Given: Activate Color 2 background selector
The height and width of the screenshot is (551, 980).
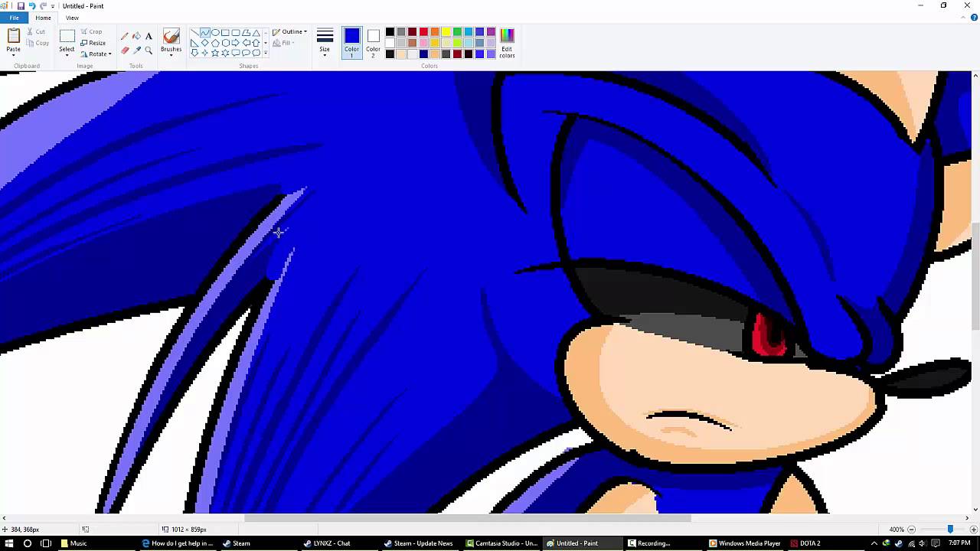Looking at the screenshot, I should pyautogui.click(x=373, y=43).
